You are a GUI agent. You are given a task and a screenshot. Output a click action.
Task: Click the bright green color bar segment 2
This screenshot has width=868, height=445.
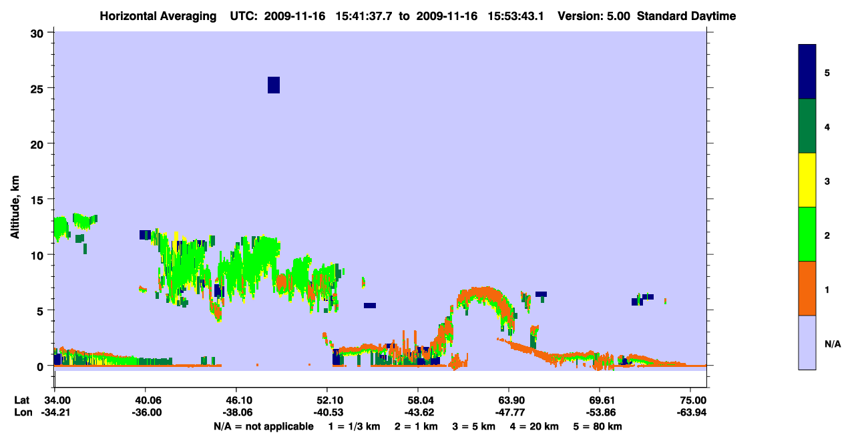coord(807,234)
